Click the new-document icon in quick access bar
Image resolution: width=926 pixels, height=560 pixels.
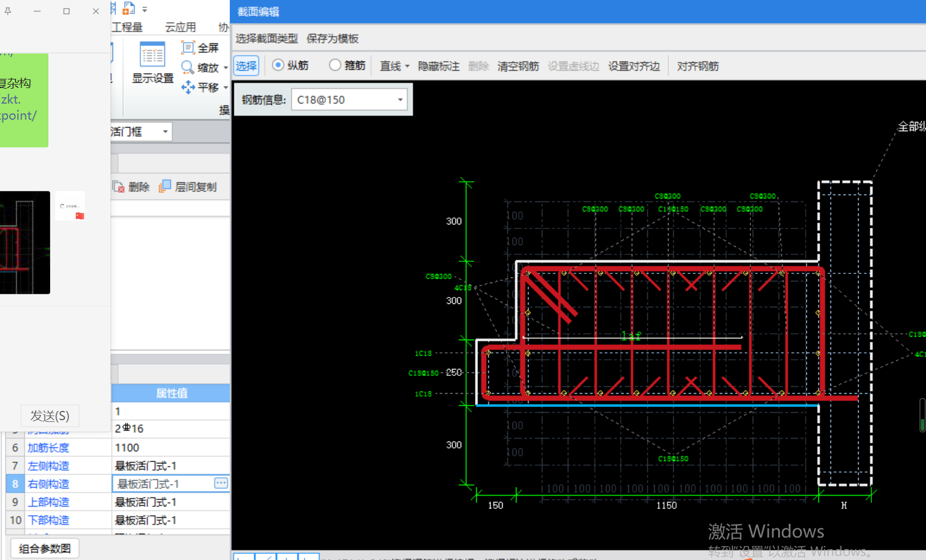coord(129,8)
